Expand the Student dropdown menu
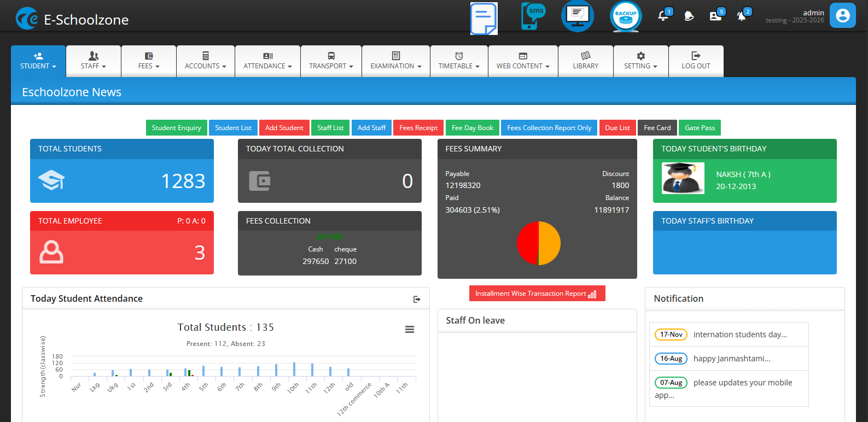The width and height of the screenshot is (868, 422). (38, 61)
